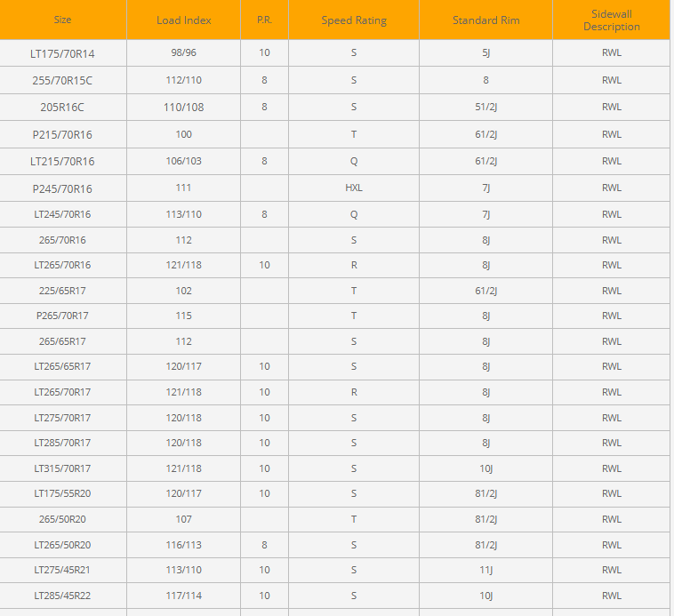Click the Load Index column header
This screenshot has width=674, height=616.
click(183, 20)
